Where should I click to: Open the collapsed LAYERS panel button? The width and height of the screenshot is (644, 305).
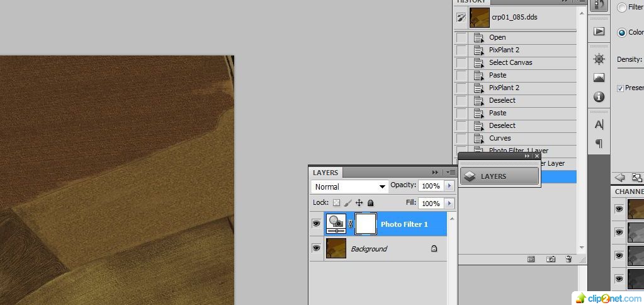pyautogui.click(x=499, y=176)
